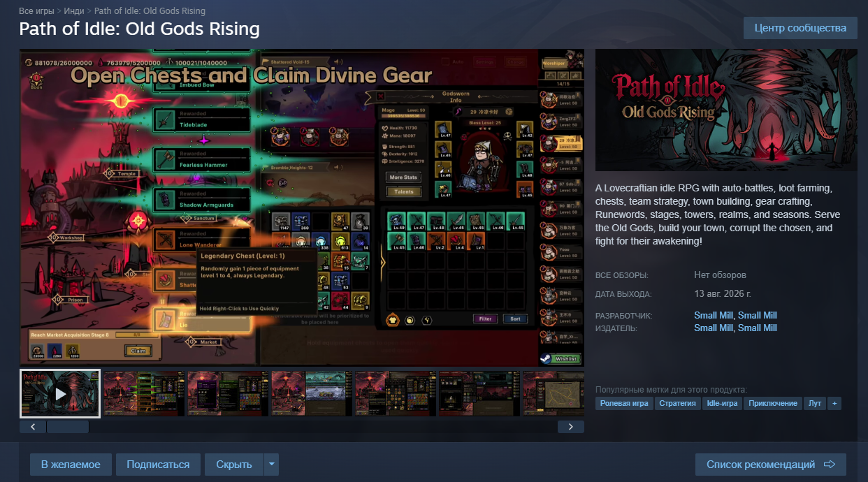Open the dropdown arrow beside Скрыть
Viewport: 868px width, 482px height.
pos(272,465)
